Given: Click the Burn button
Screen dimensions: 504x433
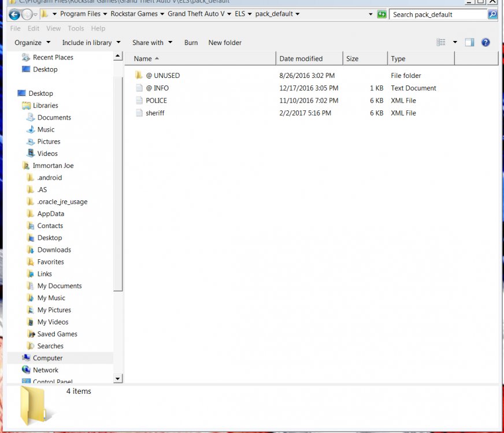Looking at the screenshot, I should (191, 43).
